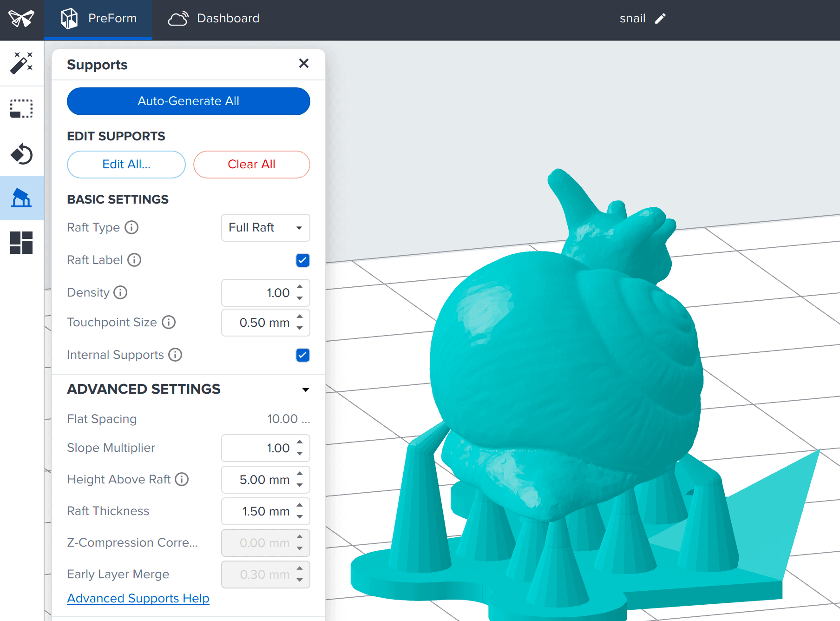
Task: Click the Auto-Generate All button
Action: tap(189, 101)
